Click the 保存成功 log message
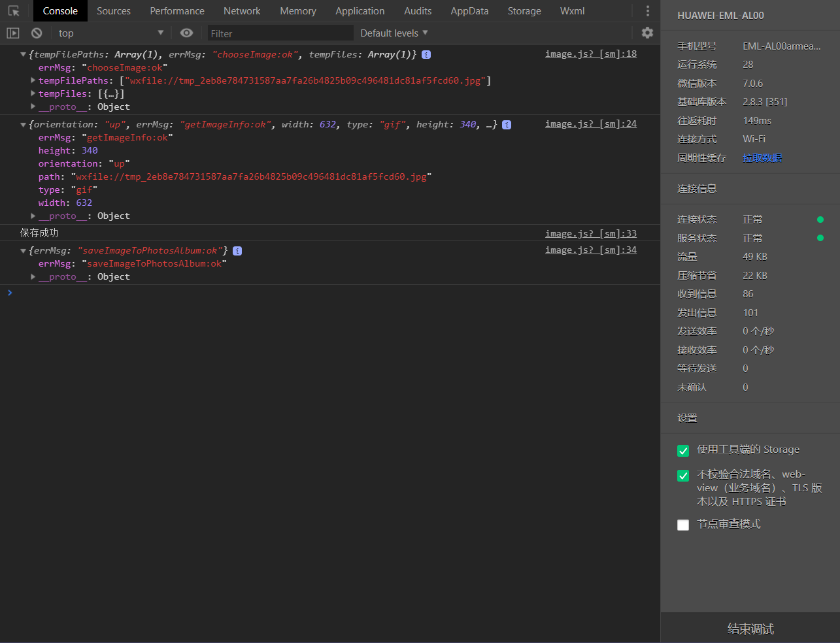Screen dimensions: 840x643 (39, 233)
